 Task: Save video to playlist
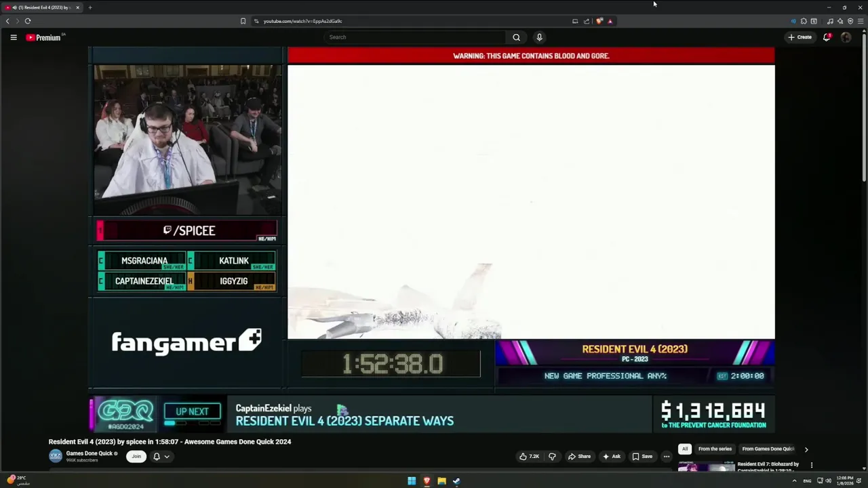[642, 456]
